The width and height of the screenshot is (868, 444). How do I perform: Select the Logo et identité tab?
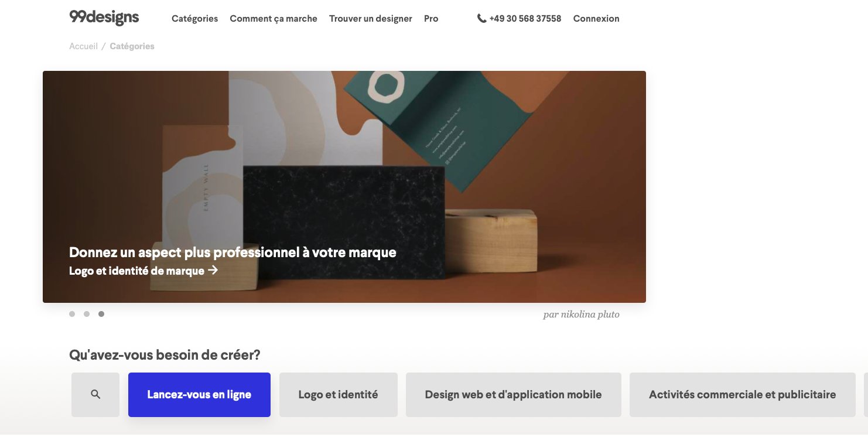click(339, 395)
